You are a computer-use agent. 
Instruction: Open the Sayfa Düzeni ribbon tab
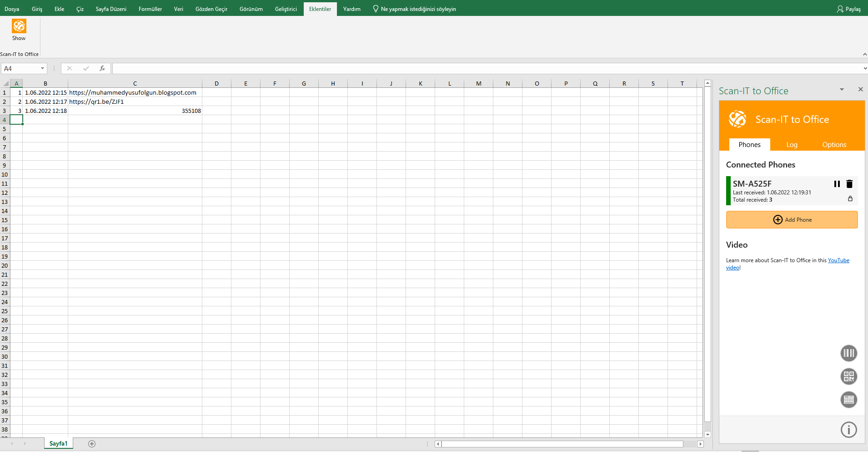(x=111, y=9)
